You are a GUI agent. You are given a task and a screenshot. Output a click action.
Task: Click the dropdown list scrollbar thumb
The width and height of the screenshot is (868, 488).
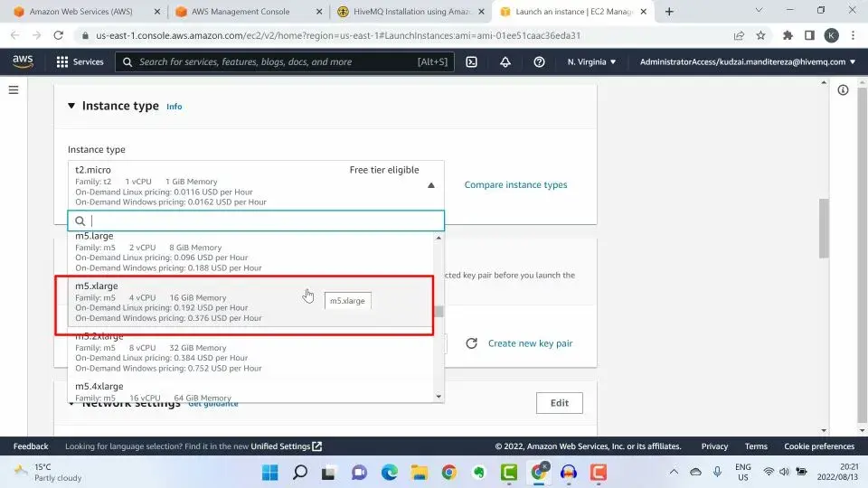click(439, 312)
